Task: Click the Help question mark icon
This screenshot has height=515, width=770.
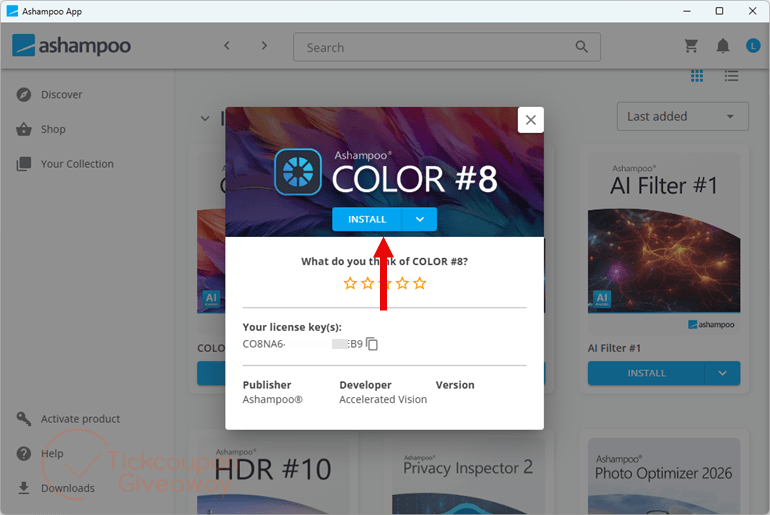Action: tap(24, 454)
